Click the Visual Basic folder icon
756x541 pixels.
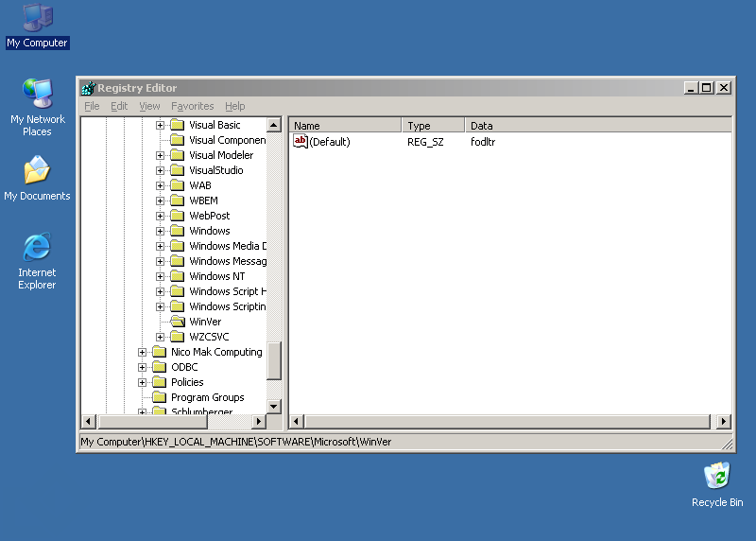pos(178,125)
